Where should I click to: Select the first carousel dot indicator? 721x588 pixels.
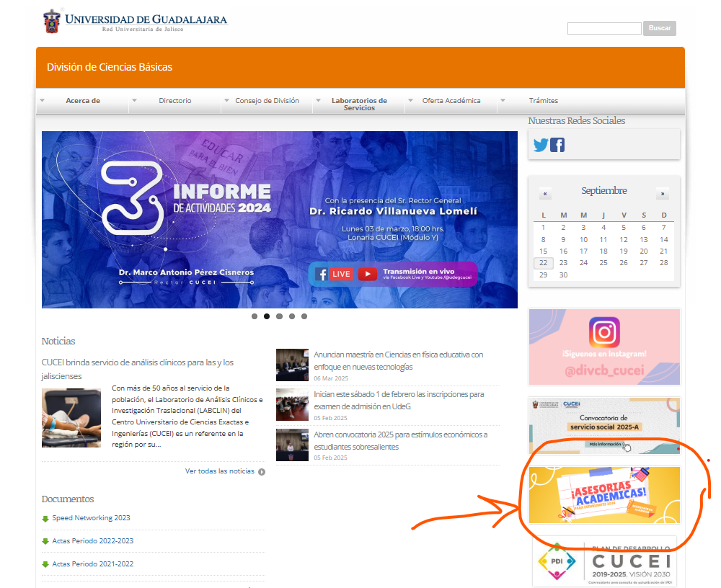coord(255,316)
